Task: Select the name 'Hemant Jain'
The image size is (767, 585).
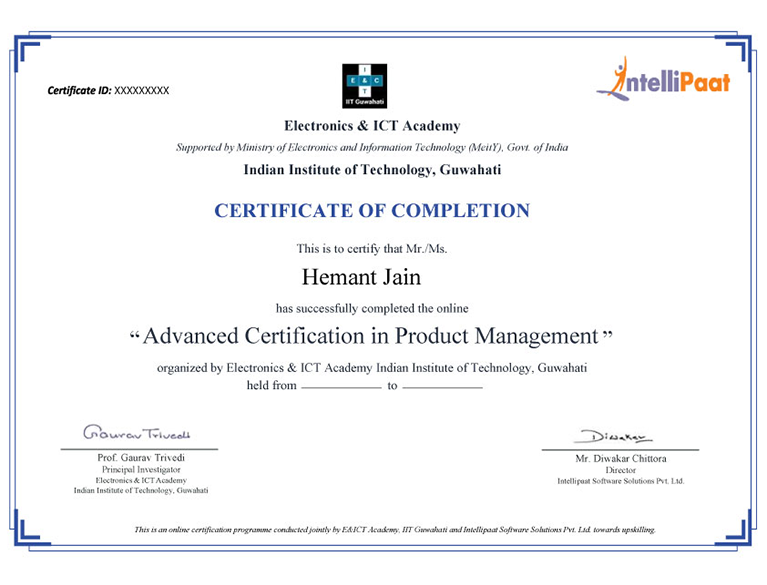Action: [x=361, y=277]
